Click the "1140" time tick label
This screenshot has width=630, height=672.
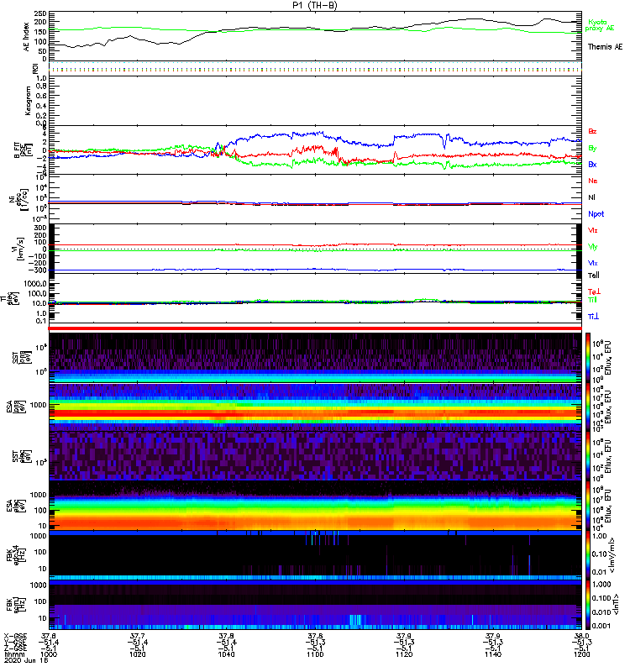click(492, 654)
